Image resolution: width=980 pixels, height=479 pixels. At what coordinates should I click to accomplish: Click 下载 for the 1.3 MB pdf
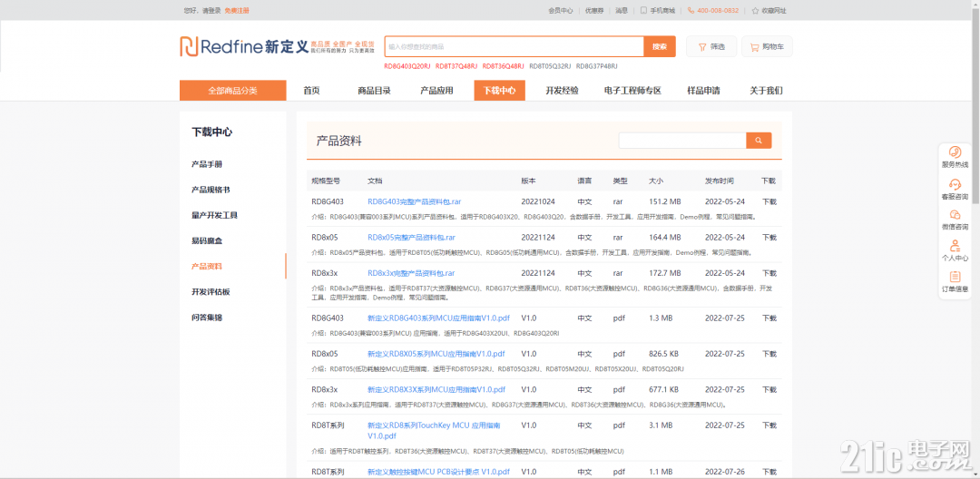[769, 318]
